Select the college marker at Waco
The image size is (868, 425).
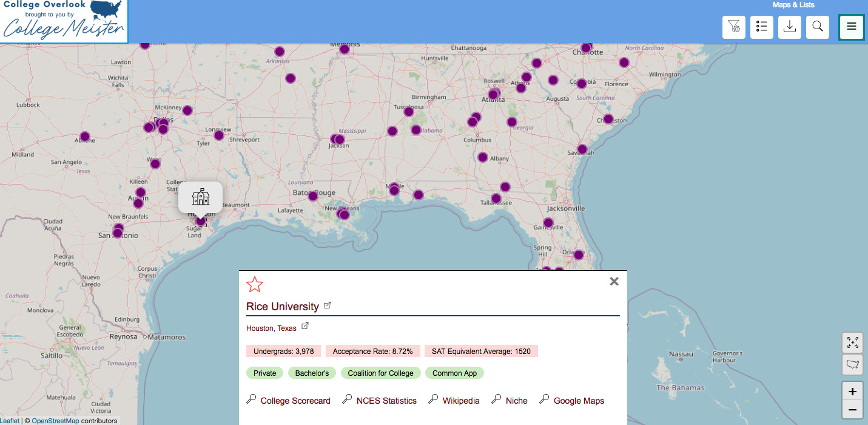[x=155, y=163]
